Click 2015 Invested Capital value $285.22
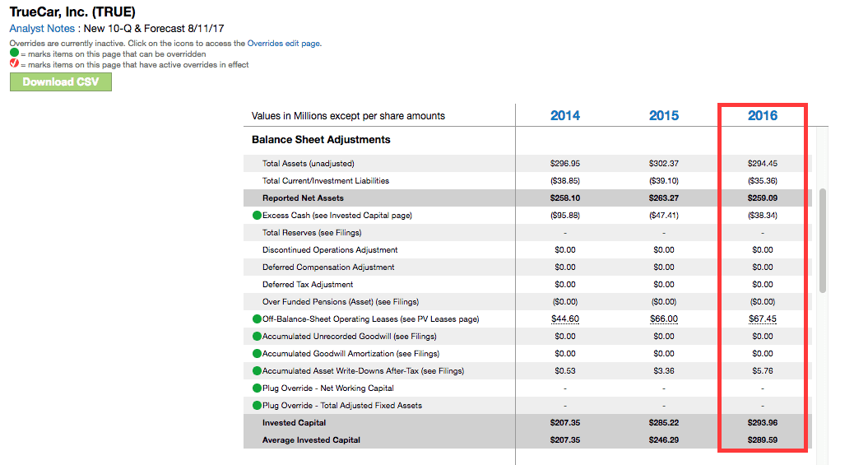 [664, 422]
